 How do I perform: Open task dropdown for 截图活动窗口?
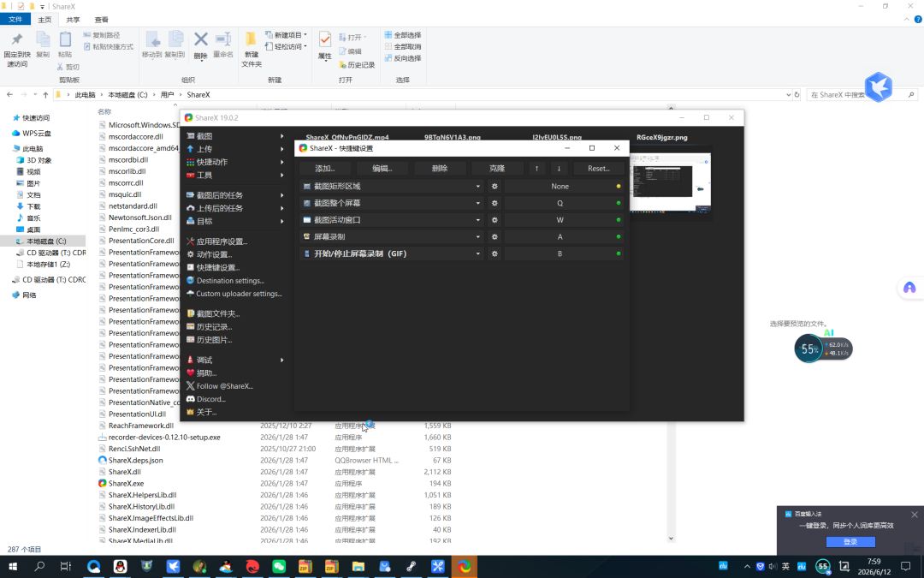pos(478,220)
